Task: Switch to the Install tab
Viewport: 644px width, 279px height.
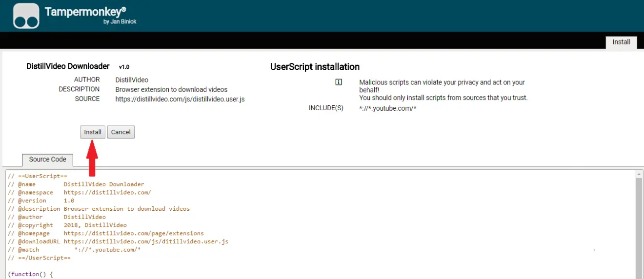Action: [621, 42]
